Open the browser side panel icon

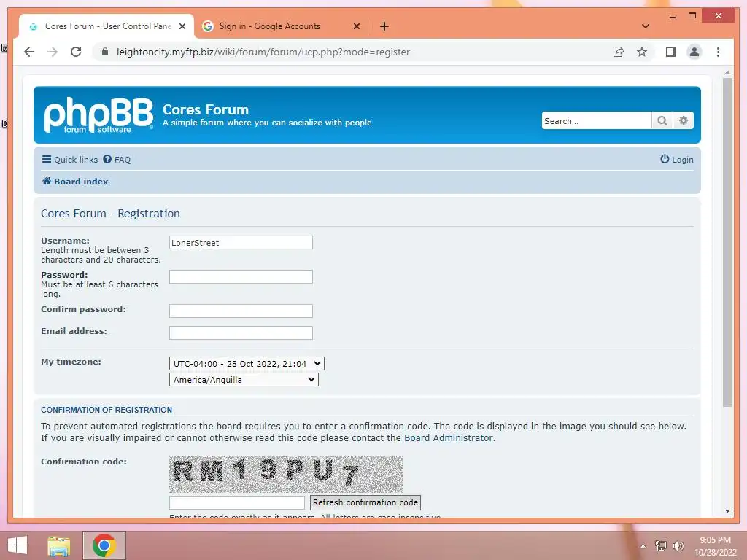pos(671,52)
